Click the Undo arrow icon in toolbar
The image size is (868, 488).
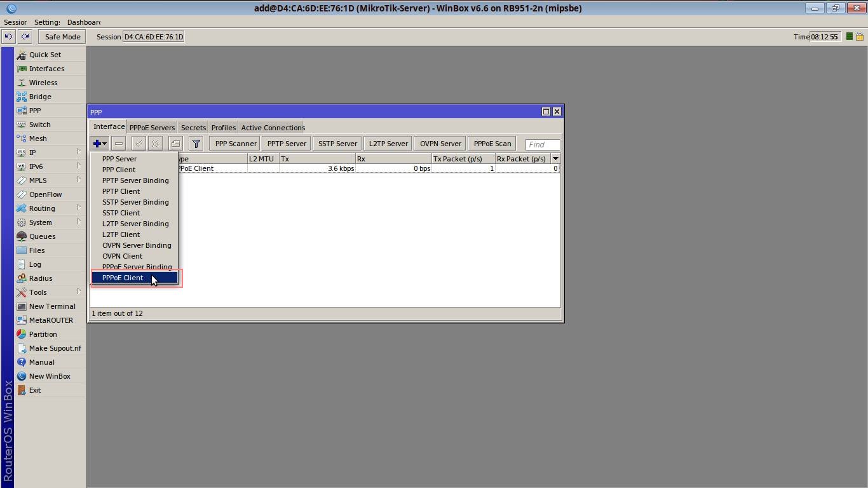coord(8,37)
